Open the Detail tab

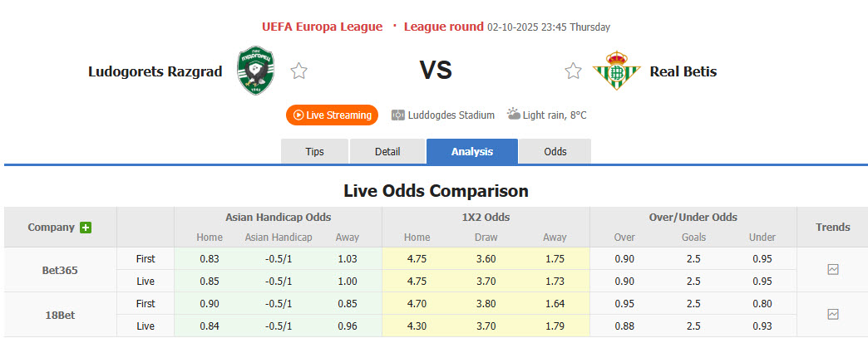(x=387, y=152)
